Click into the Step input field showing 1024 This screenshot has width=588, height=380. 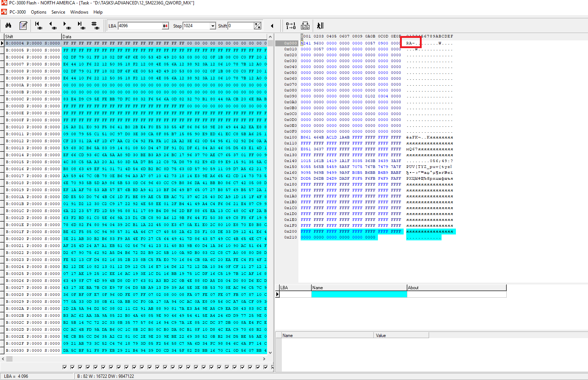196,26
